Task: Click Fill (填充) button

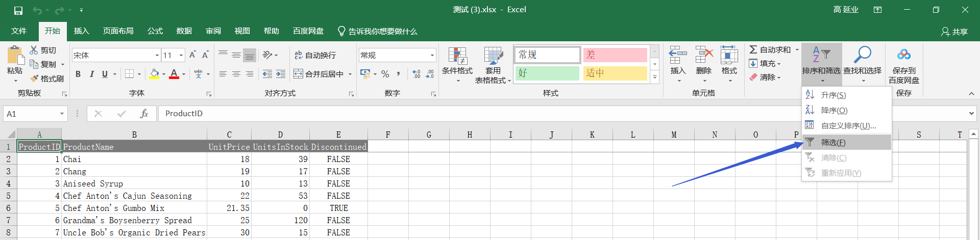Action: click(x=765, y=64)
